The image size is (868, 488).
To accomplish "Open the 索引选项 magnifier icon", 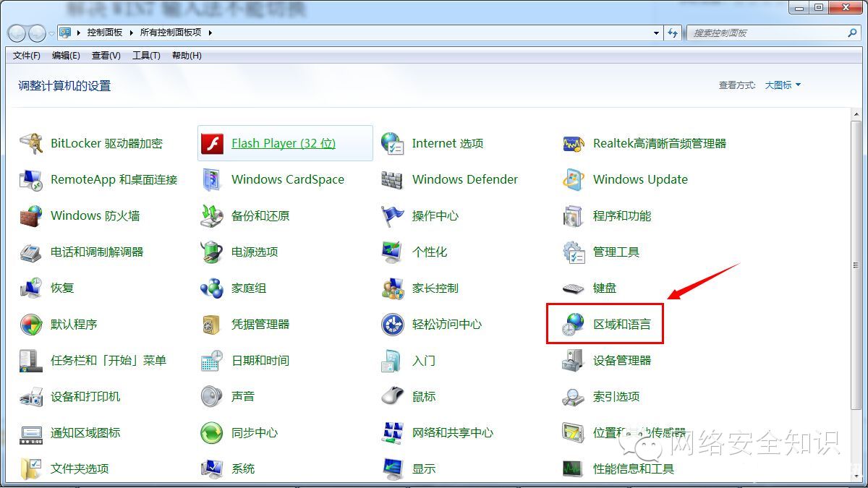I will point(573,396).
